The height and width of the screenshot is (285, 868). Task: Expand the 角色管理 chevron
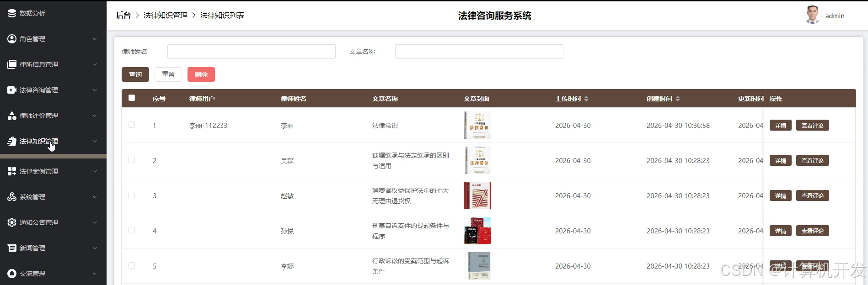pos(95,39)
